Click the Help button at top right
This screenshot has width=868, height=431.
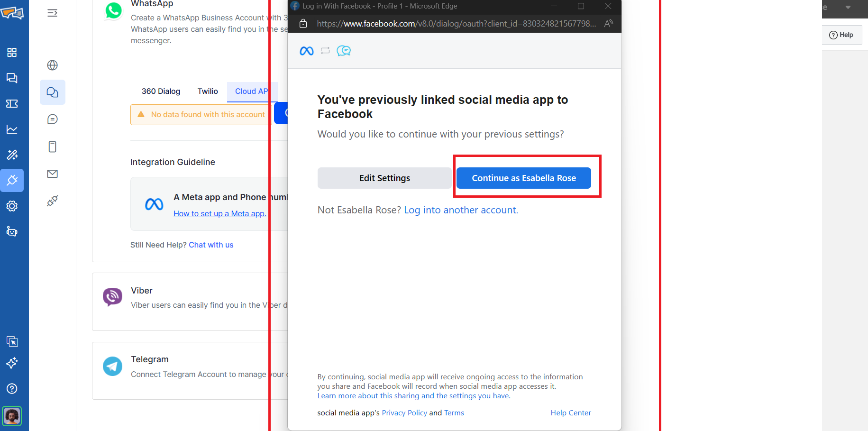[841, 35]
